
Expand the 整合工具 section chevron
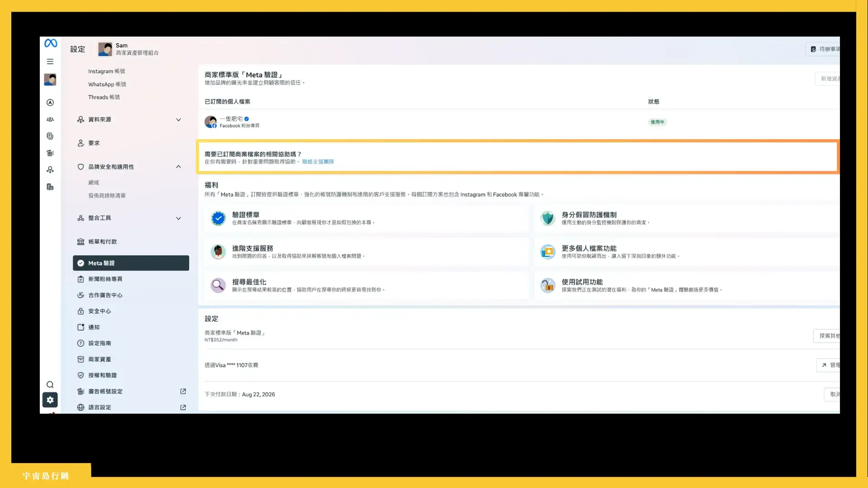click(x=179, y=218)
